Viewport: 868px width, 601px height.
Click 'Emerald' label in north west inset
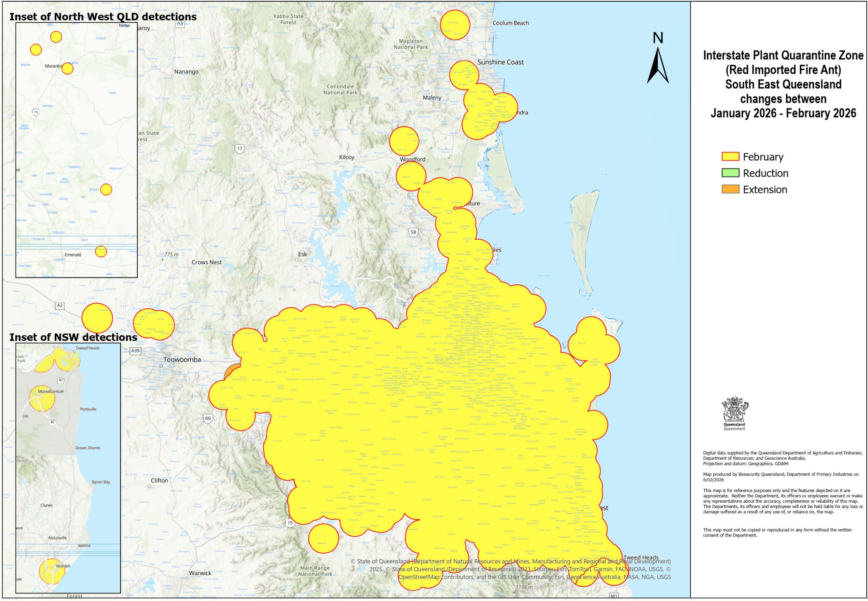coord(72,255)
